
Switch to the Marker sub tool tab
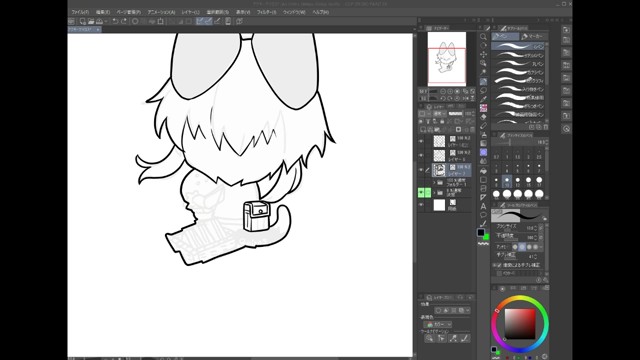[532, 36]
